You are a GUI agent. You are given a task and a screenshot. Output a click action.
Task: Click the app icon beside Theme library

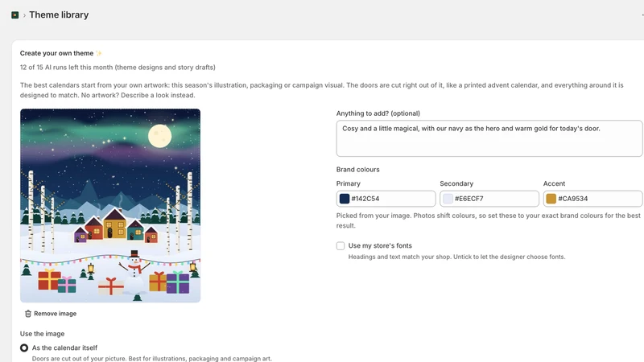(x=15, y=15)
